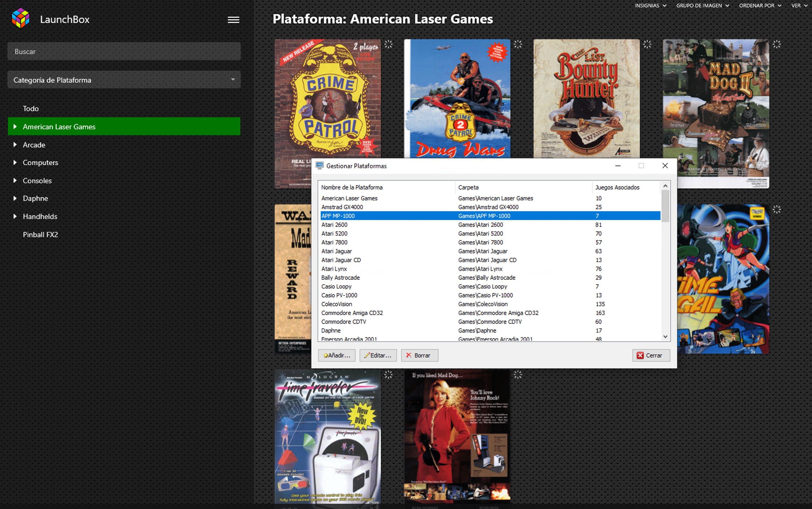Select the APF MP-1000 highlighted row
Screen dimensions: 812x509
490,216
